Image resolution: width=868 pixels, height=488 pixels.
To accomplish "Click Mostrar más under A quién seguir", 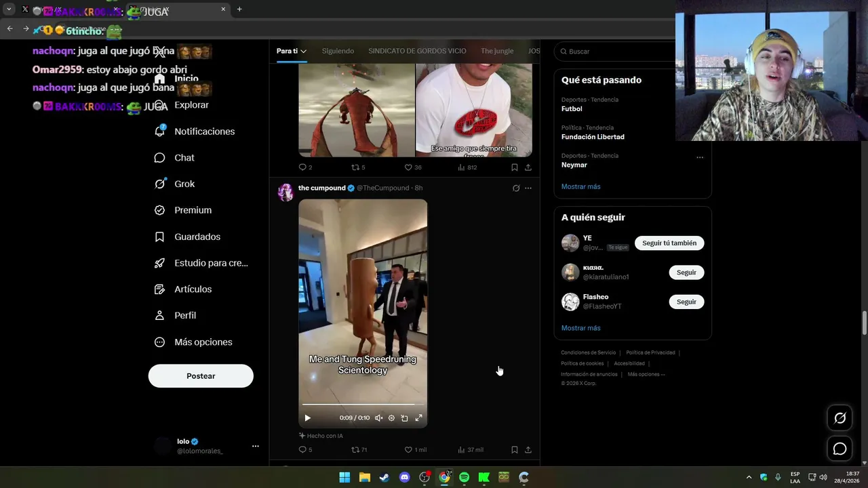I will coord(580,328).
